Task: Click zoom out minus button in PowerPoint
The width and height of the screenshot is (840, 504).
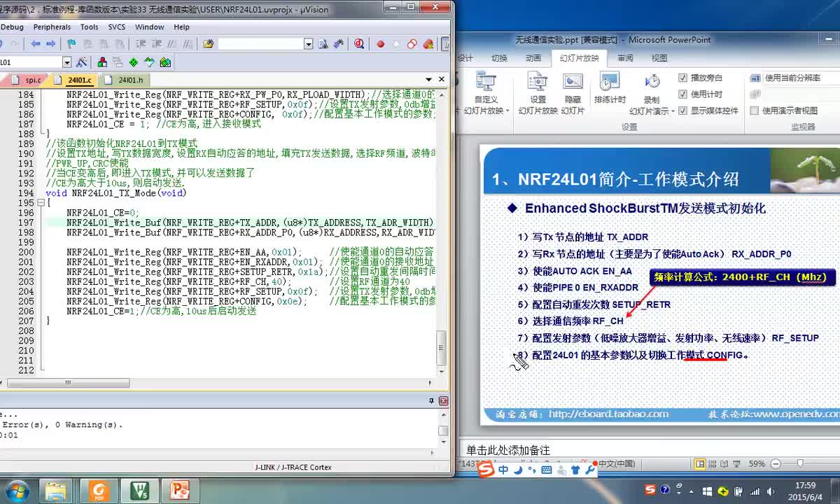Action: pos(775,464)
